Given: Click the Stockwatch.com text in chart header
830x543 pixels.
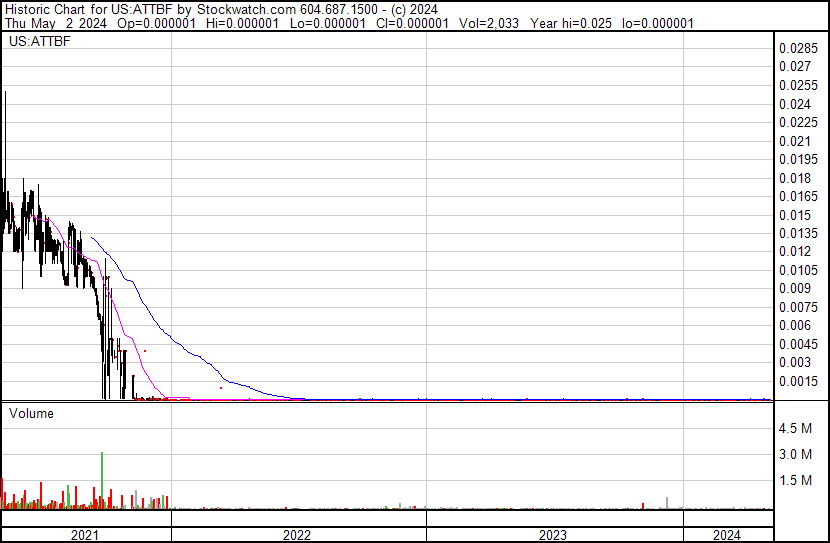Looking at the screenshot, I should [x=244, y=8].
